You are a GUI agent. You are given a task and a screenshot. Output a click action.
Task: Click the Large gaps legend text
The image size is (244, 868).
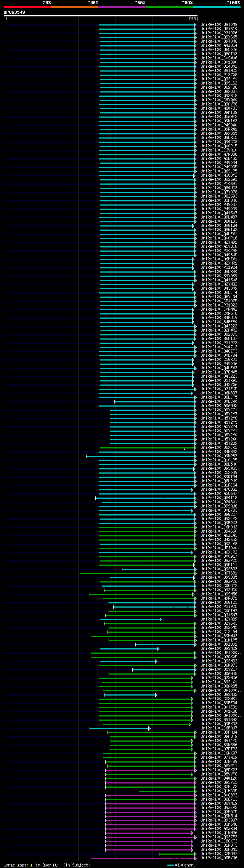point(47,865)
